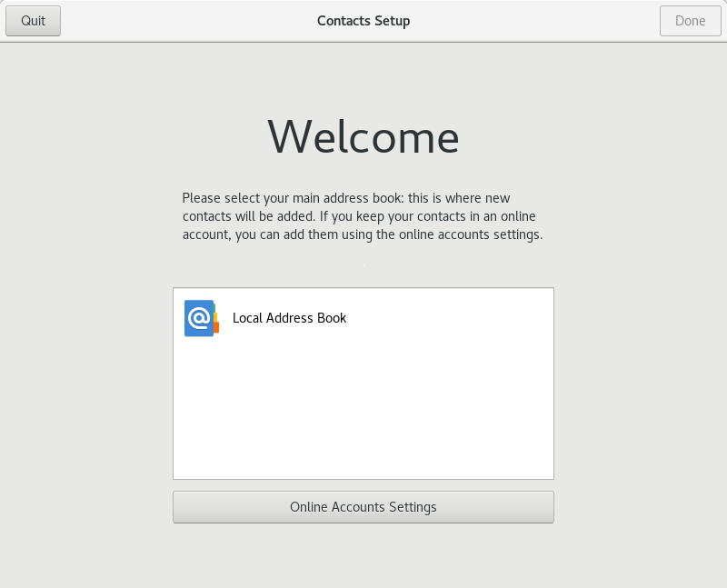Image resolution: width=727 pixels, height=588 pixels.
Task: Click the instruction text about online accounts
Action: point(363,216)
